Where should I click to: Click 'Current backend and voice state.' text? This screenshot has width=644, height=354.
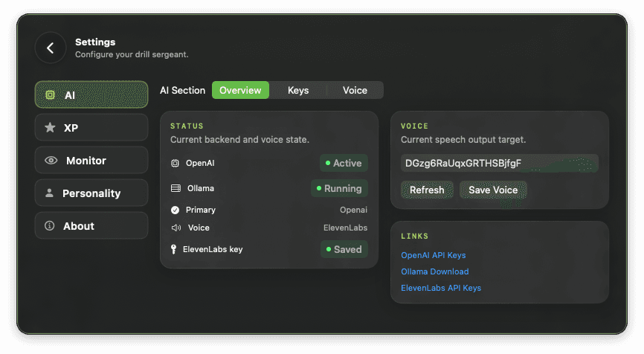coord(240,140)
